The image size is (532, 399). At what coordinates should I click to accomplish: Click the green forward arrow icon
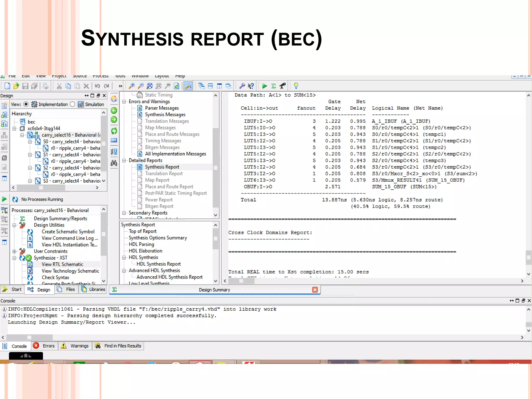coord(114,119)
